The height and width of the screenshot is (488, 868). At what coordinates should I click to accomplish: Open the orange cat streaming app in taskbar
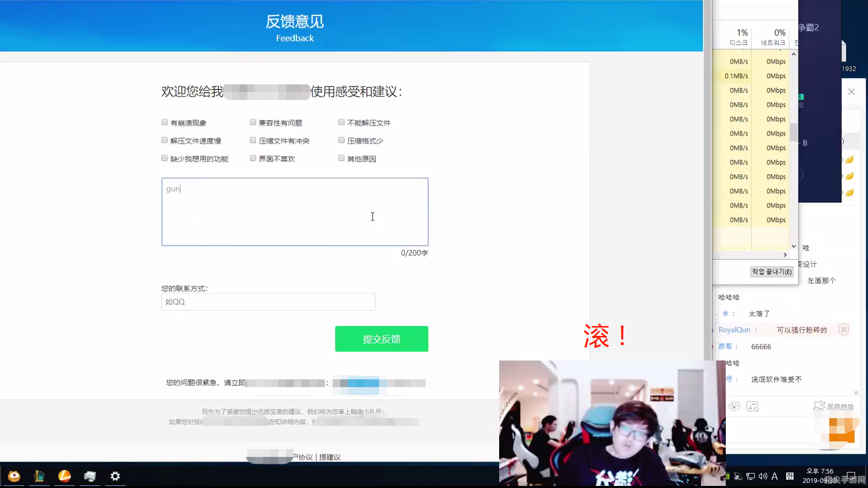click(14, 476)
